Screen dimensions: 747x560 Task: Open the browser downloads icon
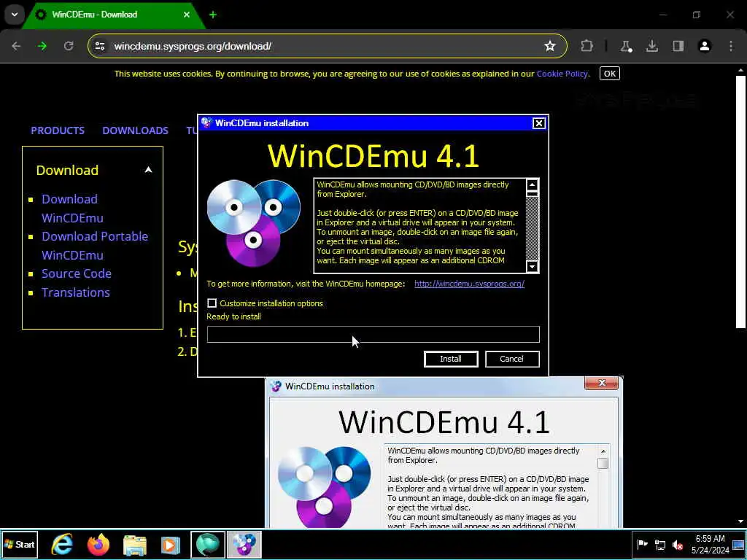pos(651,46)
